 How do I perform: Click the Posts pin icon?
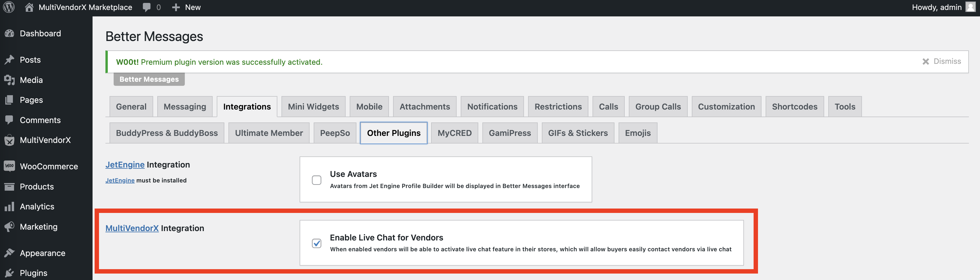click(9, 60)
